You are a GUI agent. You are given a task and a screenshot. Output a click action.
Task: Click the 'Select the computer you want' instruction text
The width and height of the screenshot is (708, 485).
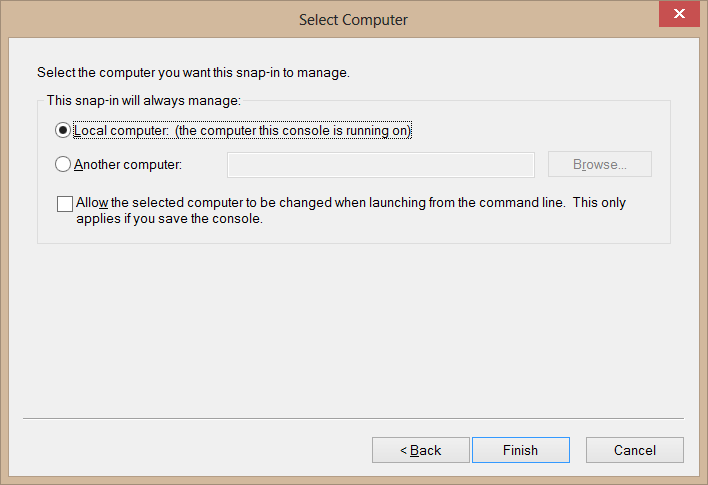click(193, 72)
